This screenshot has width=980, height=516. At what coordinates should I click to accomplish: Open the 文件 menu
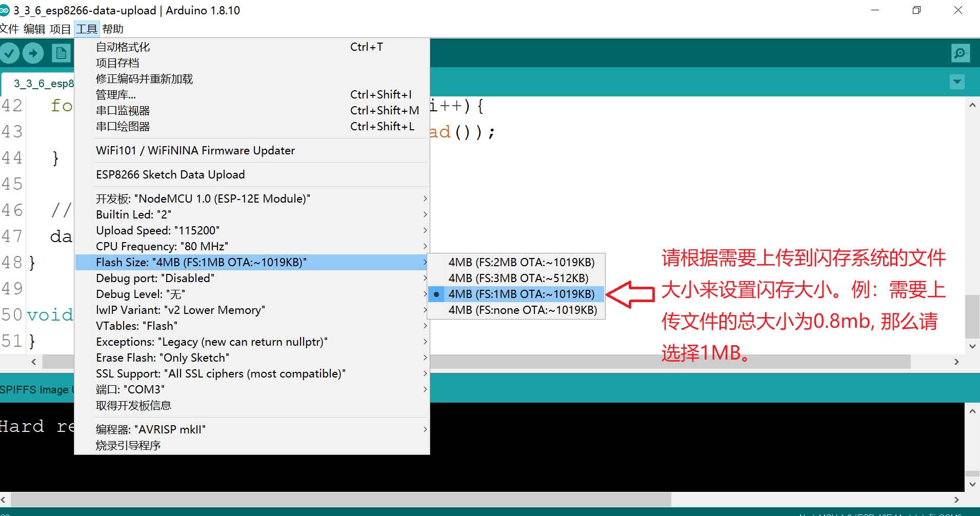click(9, 29)
